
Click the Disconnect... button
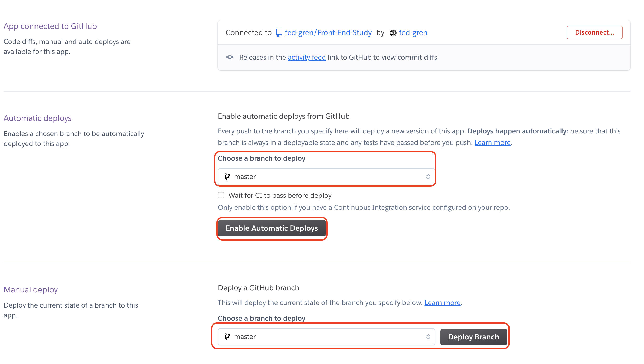coord(594,32)
